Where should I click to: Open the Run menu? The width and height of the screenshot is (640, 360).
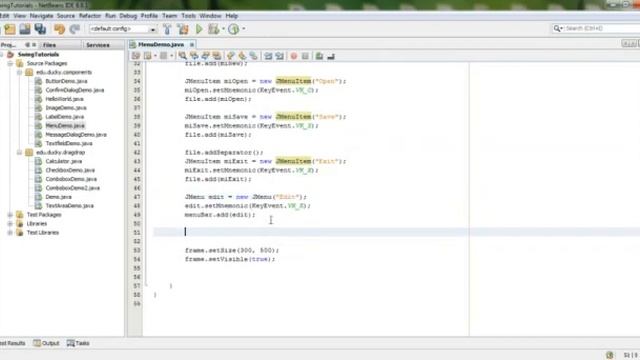[x=110, y=16]
